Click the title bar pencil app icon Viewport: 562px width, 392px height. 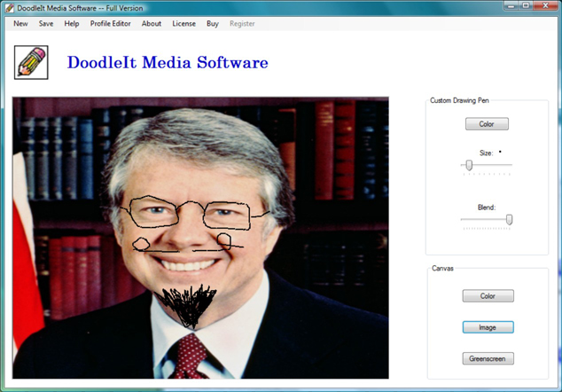click(x=10, y=7)
